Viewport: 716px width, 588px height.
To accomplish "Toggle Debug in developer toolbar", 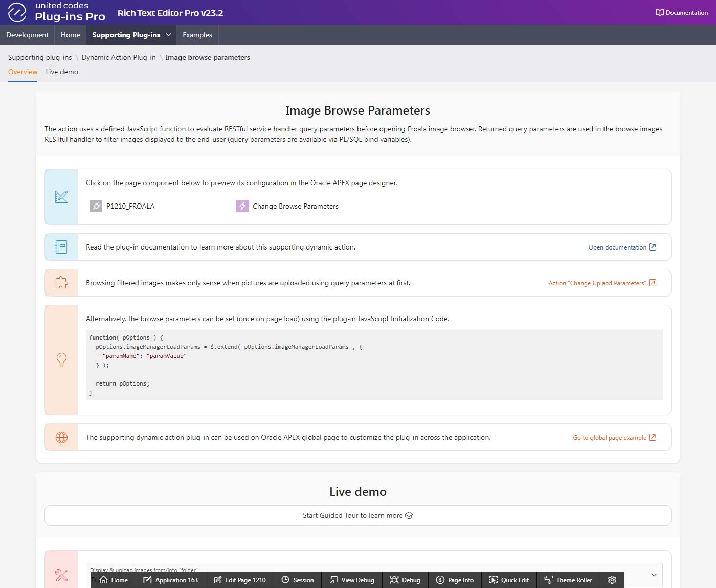I will tap(405, 580).
